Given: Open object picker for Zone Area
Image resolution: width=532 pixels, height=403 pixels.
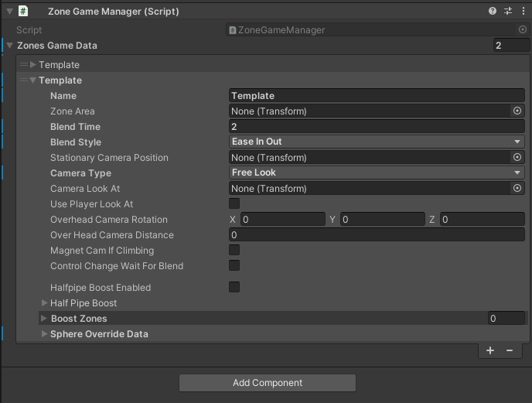Looking at the screenshot, I should (x=517, y=111).
